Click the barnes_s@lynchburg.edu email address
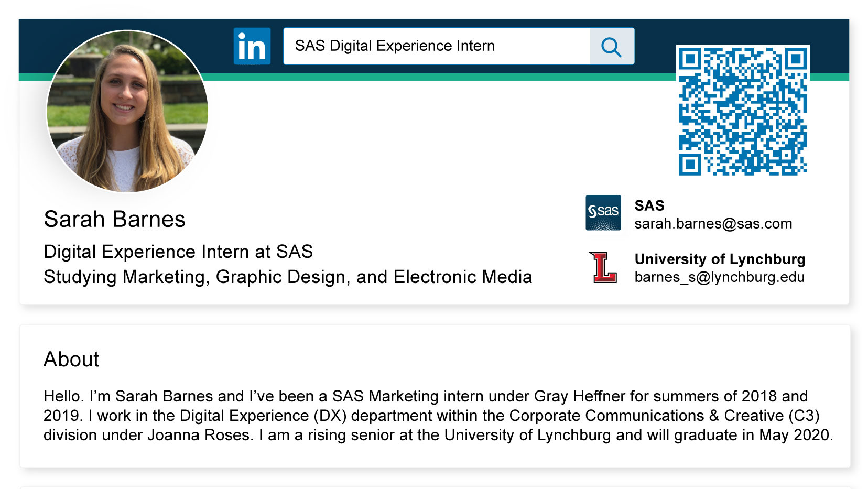The image size is (868, 489). click(719, 277)
